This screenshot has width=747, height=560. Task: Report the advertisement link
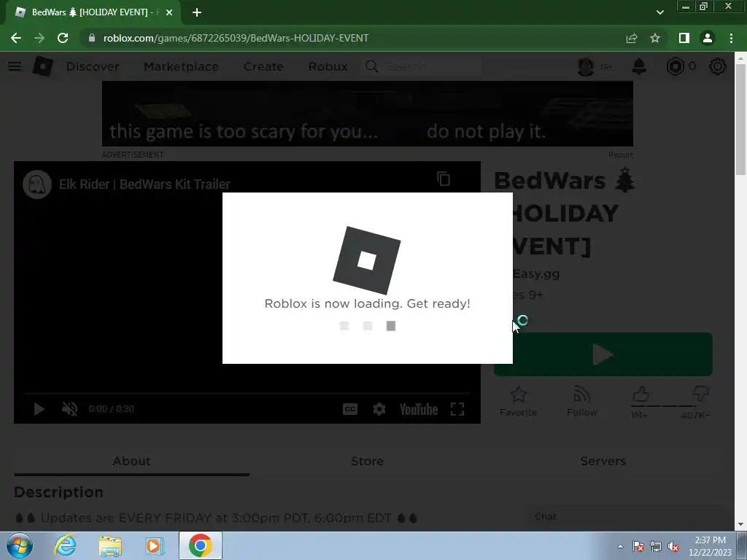(620, 155)
